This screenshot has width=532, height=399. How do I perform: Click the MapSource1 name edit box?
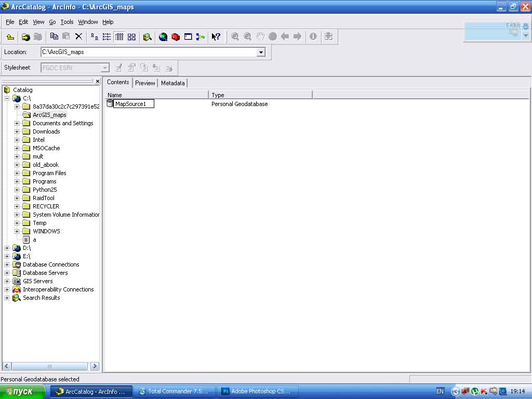click(134, 104)
